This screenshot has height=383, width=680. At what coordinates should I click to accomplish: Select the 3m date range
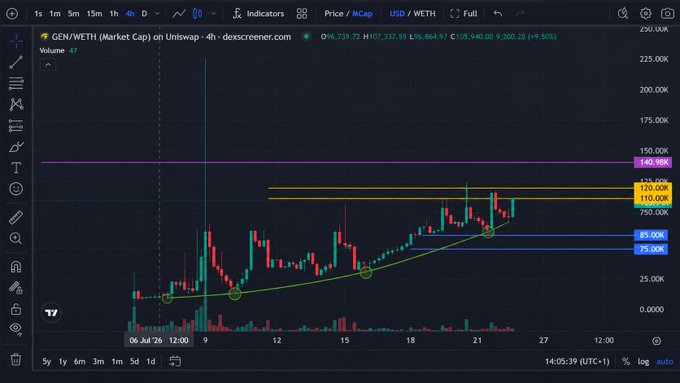pos(98,361)
